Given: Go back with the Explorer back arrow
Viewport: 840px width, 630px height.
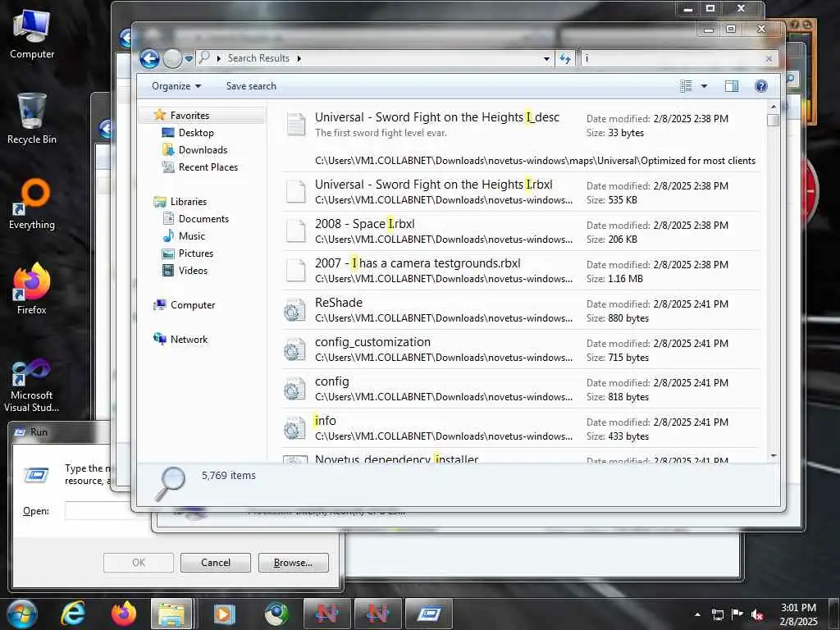Looking at the screenshot, I should [149, 58].
